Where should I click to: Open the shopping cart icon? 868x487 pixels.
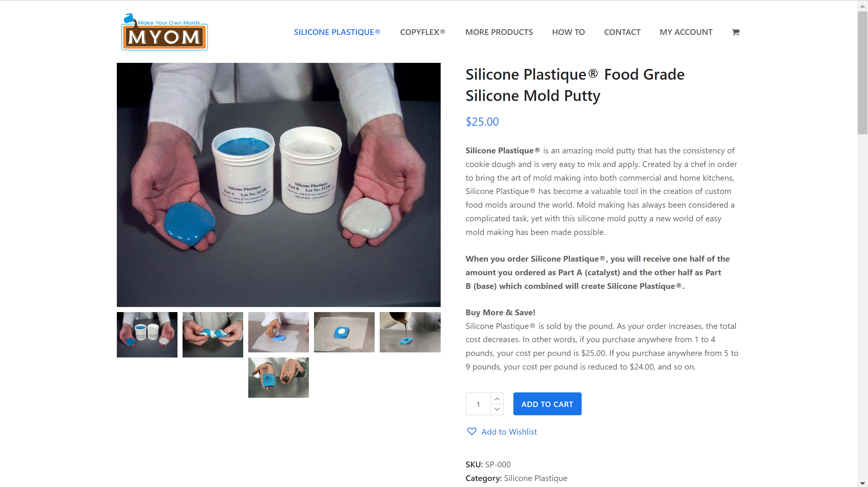(736, 32)
